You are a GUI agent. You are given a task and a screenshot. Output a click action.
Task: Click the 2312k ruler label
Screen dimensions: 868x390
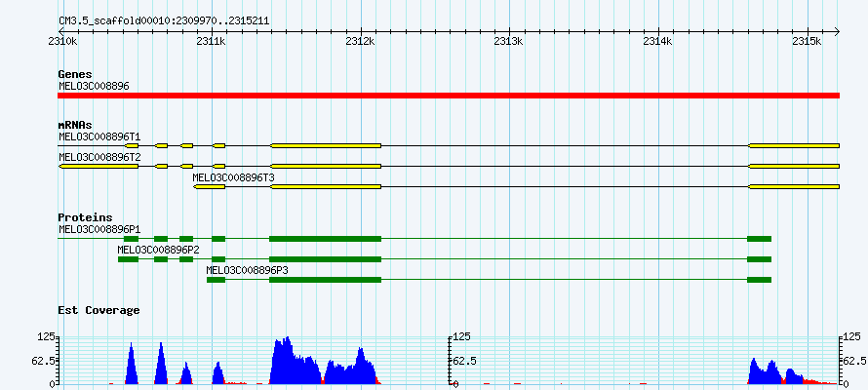[x=361, y=41]
